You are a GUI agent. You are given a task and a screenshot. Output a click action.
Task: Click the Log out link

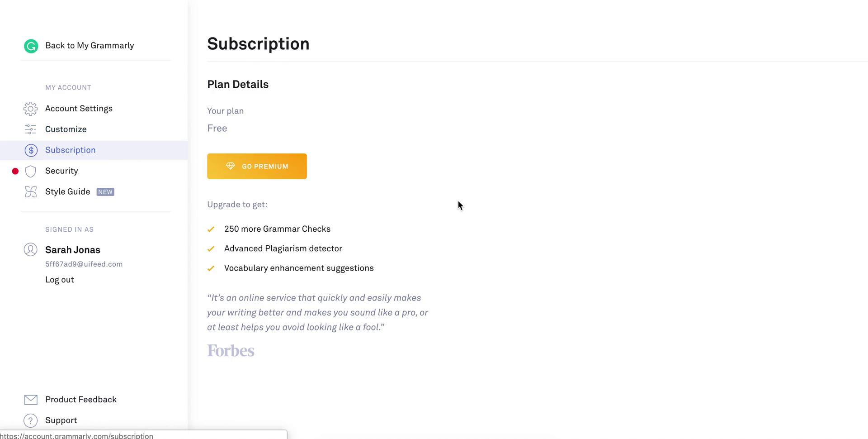tap(60, 280)
